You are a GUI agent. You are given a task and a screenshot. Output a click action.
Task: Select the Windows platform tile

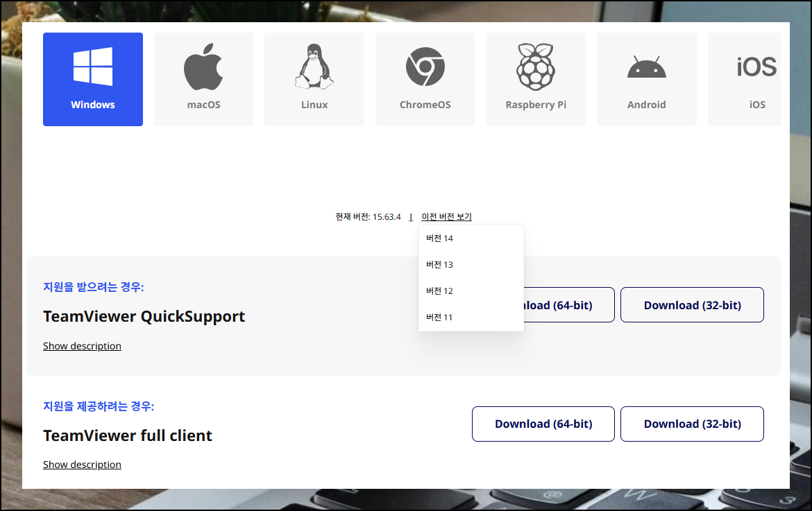click(x=93, y=79)
